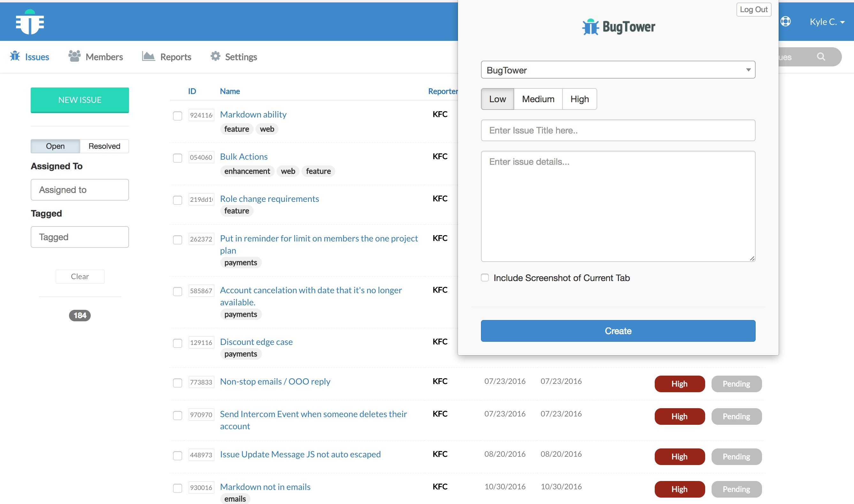The image size is (854, 504).
Task: Open the Tagged filter box
Action: point(80,237)
